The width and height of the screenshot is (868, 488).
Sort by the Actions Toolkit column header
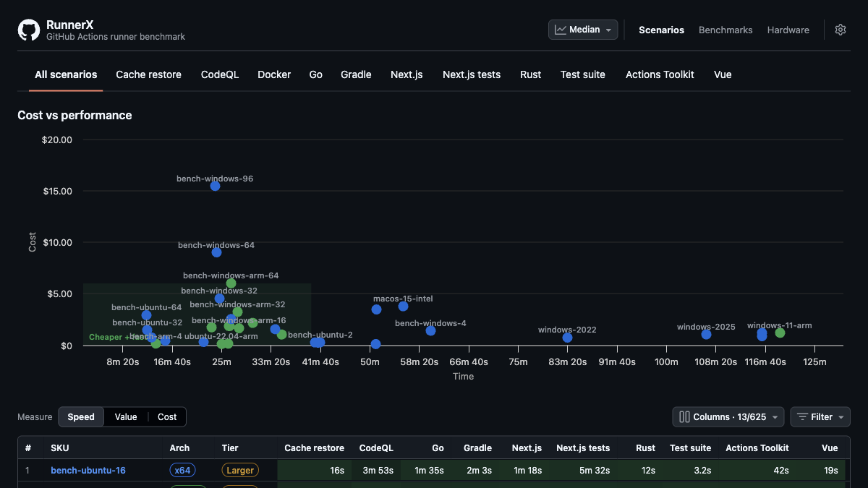pos(757,448)
